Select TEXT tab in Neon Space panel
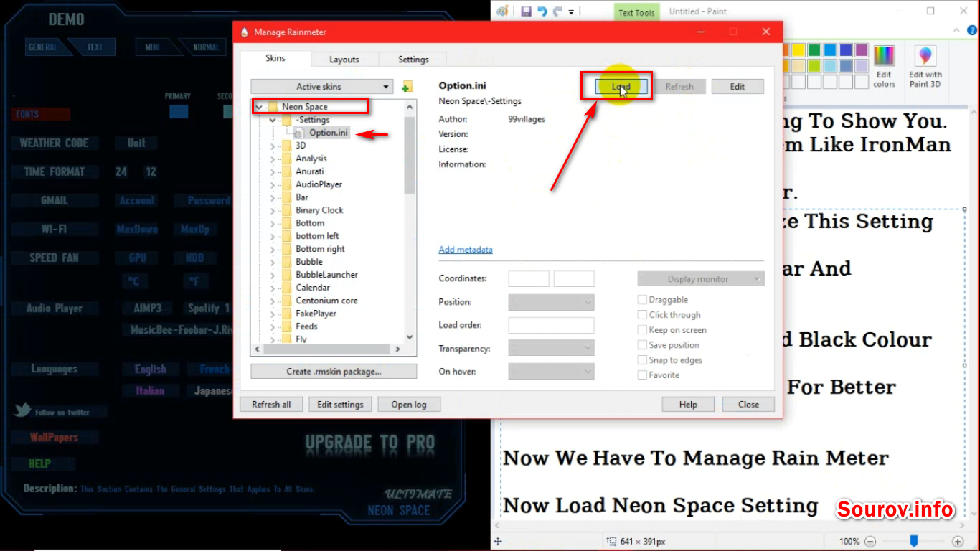Image resolution: width=980 pixels, height=551 pixels. [95, 47]
